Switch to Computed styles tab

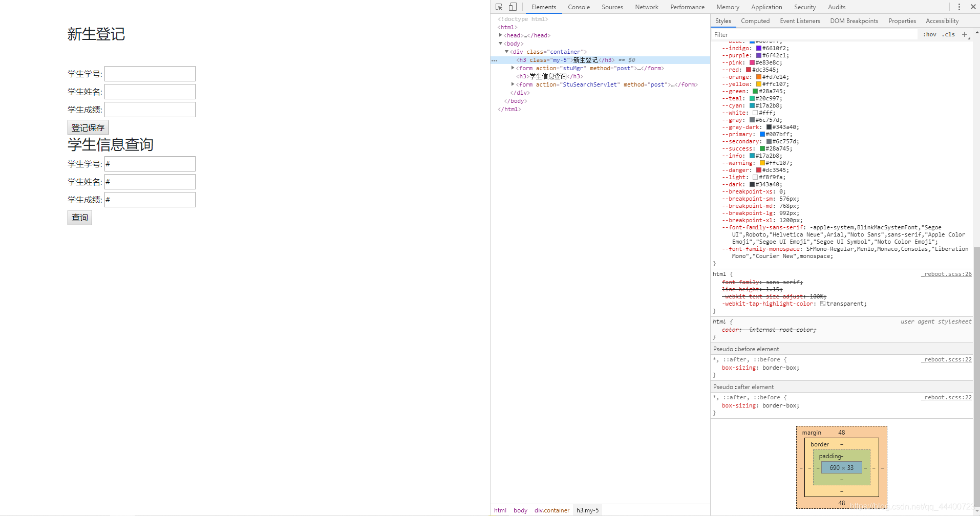coord(755,21)
